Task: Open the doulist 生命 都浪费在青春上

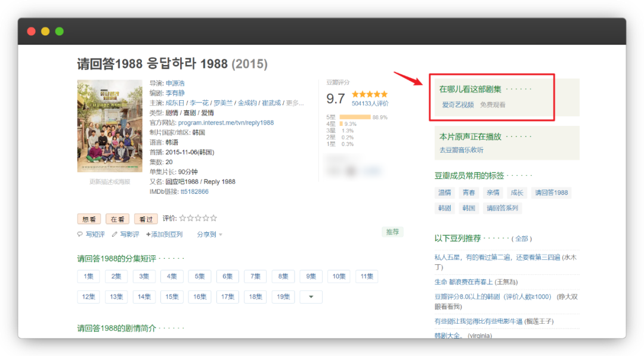Action: click(x=464, y=282)
